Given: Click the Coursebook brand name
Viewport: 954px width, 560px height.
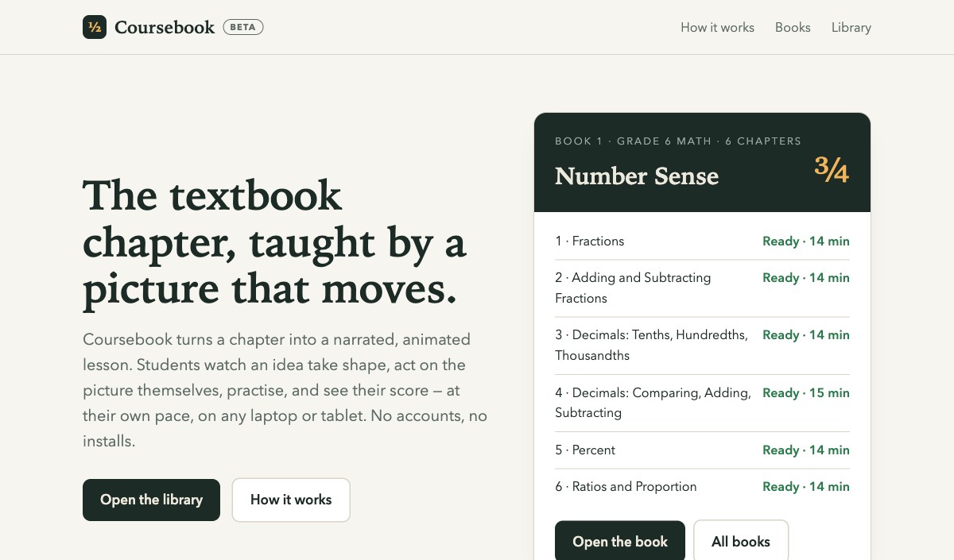Looking at the screenshot, I should tap(165, 27).
